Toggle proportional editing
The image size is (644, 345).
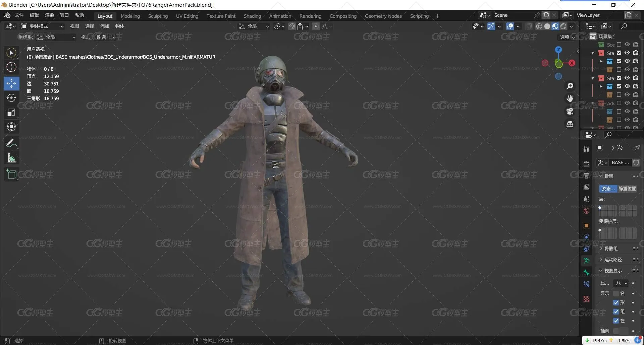tap(316, 26)
